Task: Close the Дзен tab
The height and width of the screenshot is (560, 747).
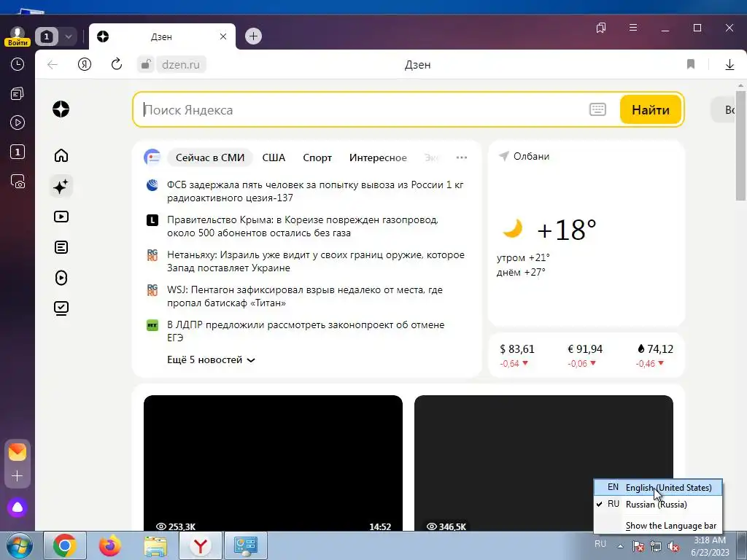Action: (x=223, y=36)
